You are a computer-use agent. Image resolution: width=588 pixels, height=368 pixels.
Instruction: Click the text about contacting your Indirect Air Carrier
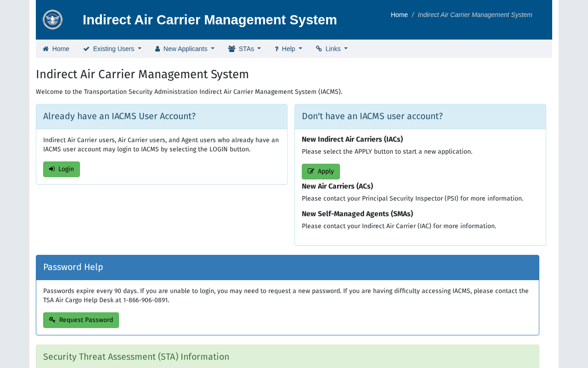click(x=399, y=226)
